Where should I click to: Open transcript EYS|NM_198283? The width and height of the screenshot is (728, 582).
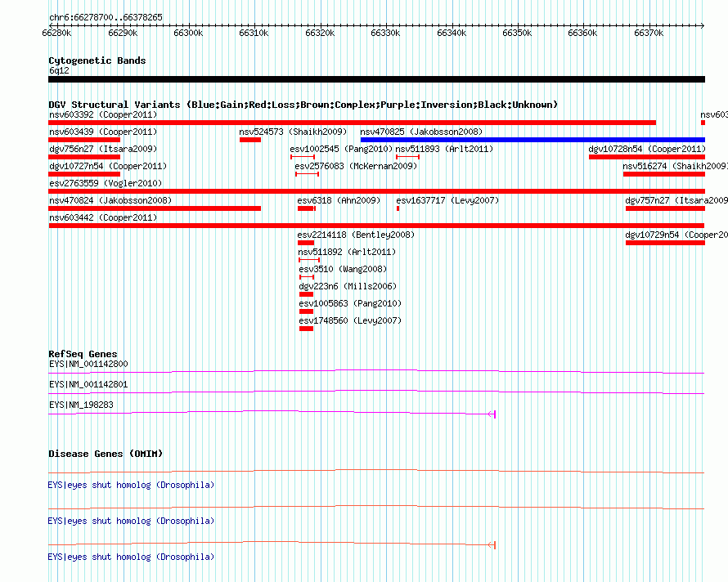coord(81,405)
